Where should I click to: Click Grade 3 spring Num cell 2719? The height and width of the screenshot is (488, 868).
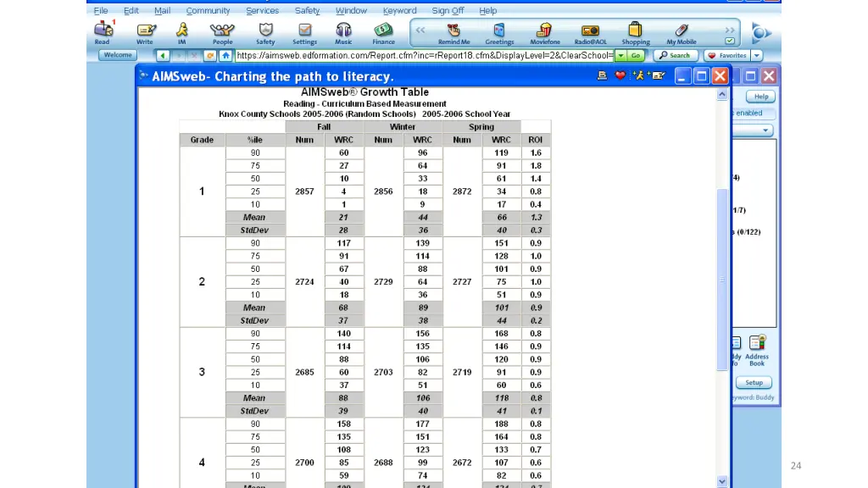(x=462, y=373)
